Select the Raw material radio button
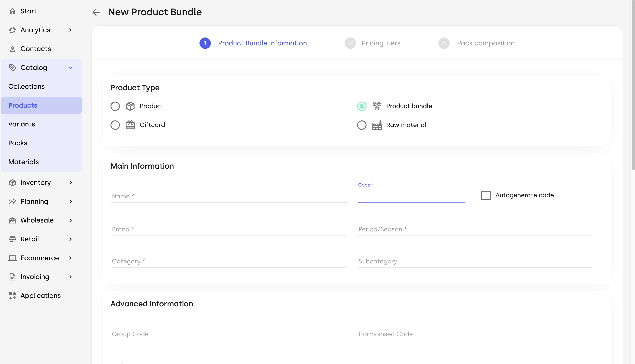The image size is (635, 364). click(362, 125)
